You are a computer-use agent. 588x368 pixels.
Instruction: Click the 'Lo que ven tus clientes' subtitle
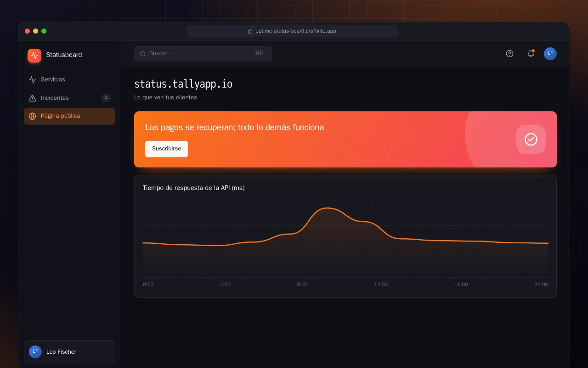[x=165, y=98]
